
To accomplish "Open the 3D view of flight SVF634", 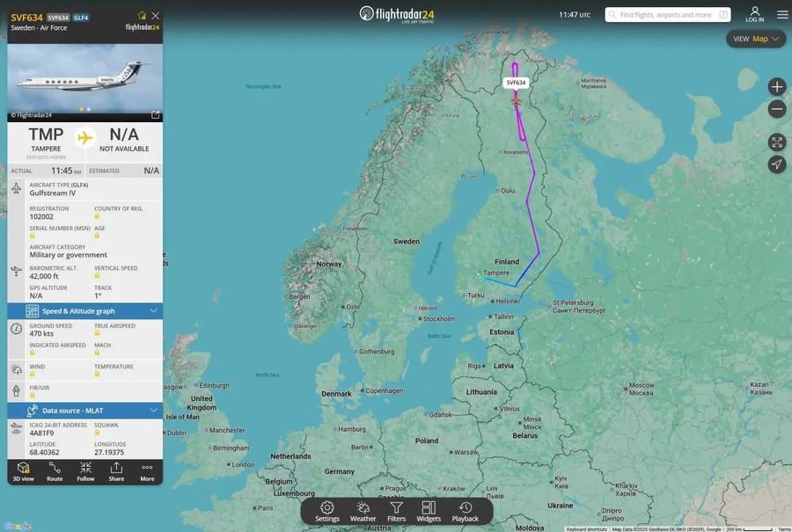I will coord(23,471).
